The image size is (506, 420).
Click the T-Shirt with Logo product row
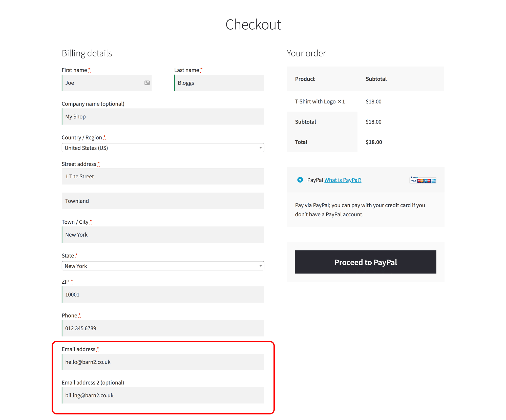(x=320, y=101)
